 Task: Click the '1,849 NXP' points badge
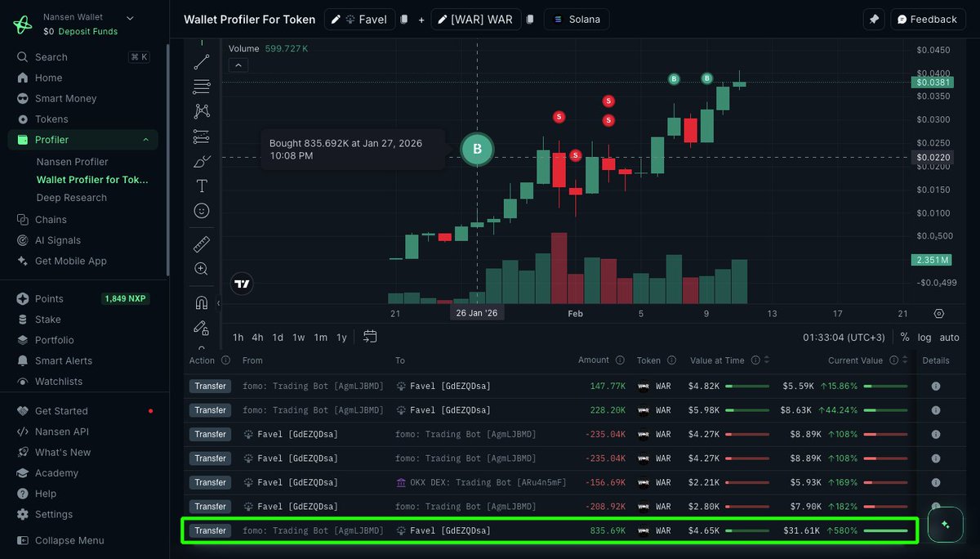point(125,299)
